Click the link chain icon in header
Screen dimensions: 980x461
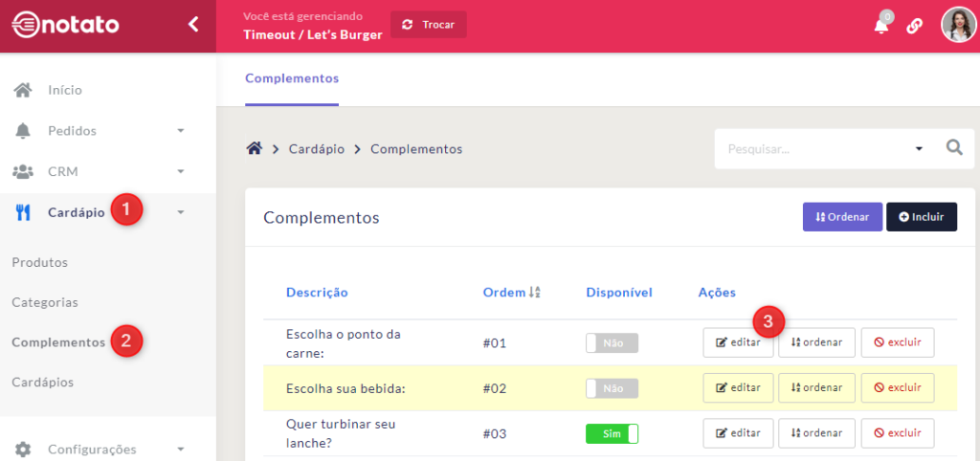(x=914, y=26)
